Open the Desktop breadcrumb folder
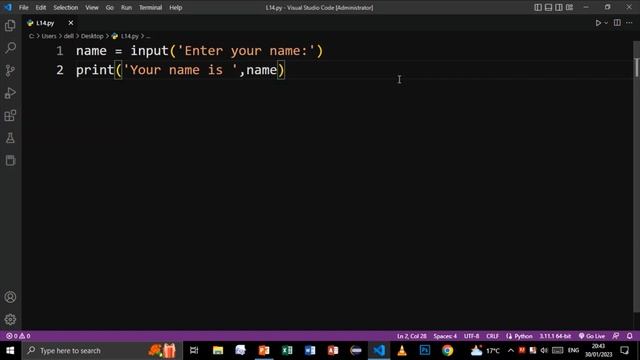640x360 pixels. [92, 36]
